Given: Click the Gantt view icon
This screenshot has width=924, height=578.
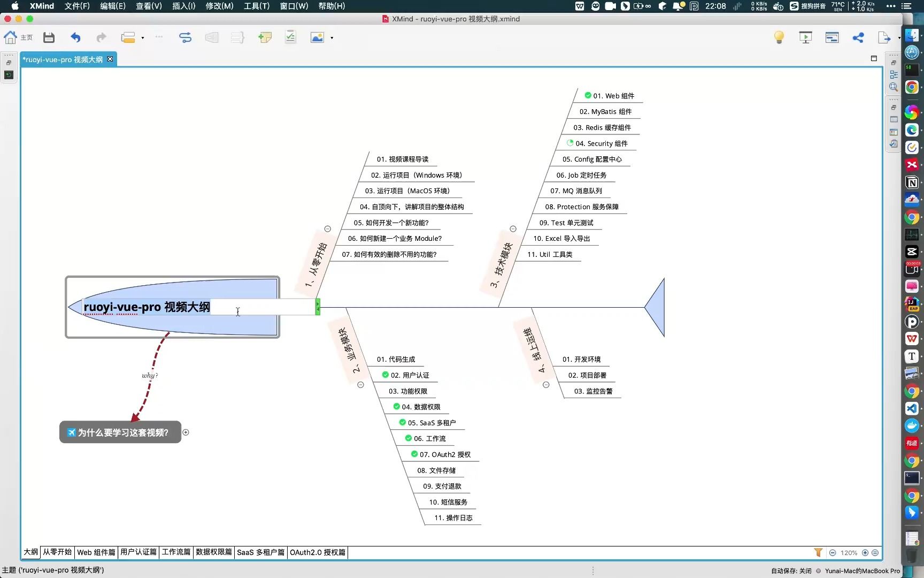Looking at the screenshot, I should tap(832, 37).
